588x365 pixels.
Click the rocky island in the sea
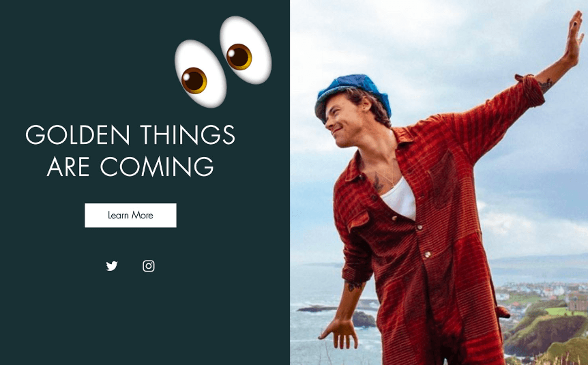click(x=363, y=319)
